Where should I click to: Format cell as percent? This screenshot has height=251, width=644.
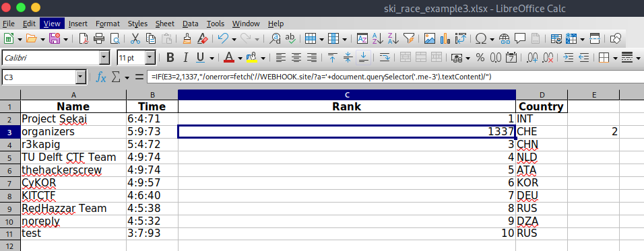tap(480, 58)
